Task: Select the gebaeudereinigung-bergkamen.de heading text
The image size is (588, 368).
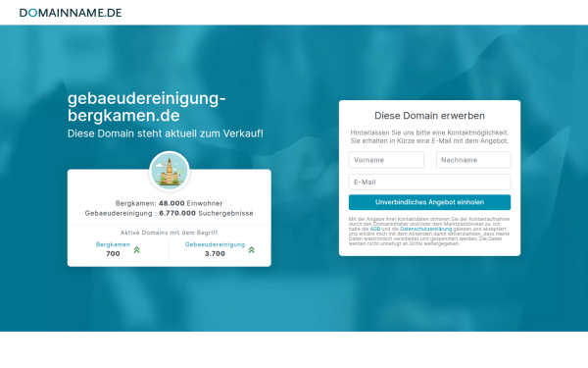Action: 147,107
